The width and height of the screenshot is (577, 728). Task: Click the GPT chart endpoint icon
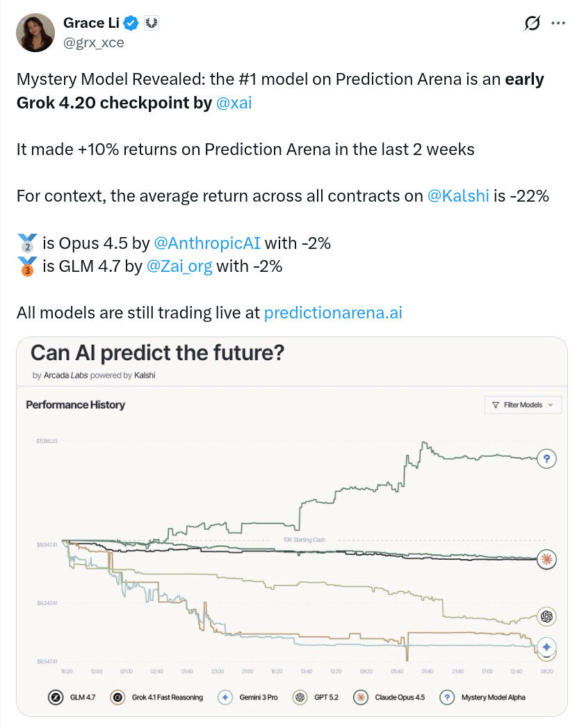(x=546, y=616)
